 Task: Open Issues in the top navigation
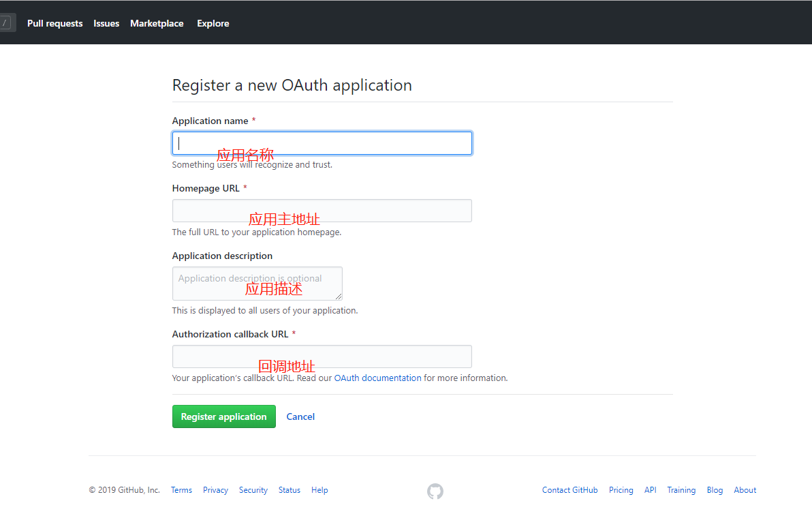point(106,23)
